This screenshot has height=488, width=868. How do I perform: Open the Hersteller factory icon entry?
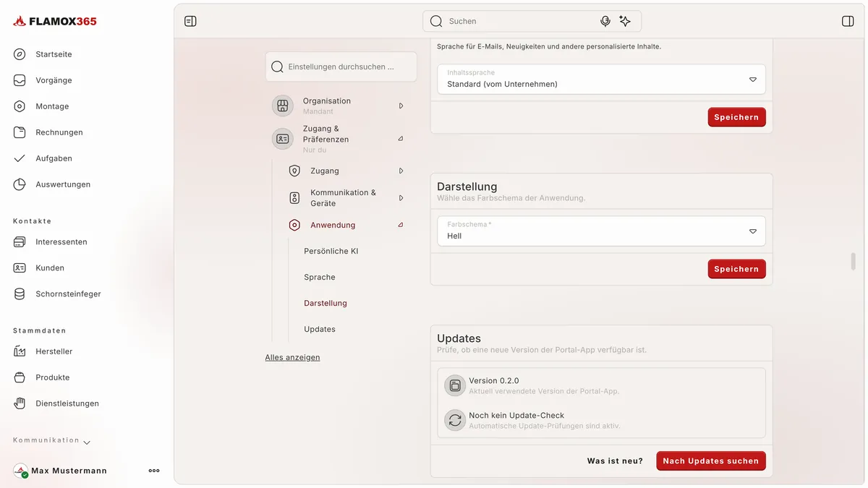pyautogui.click(x=54, y=351)
